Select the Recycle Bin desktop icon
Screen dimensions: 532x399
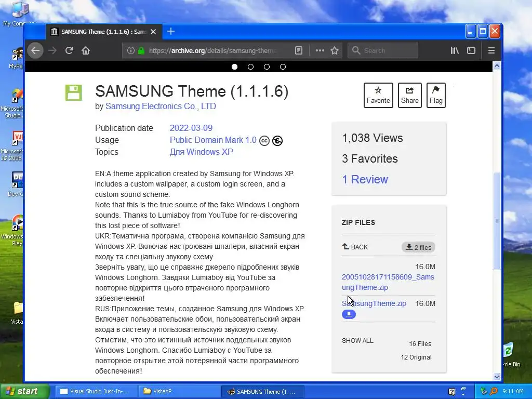click(511, 354)
